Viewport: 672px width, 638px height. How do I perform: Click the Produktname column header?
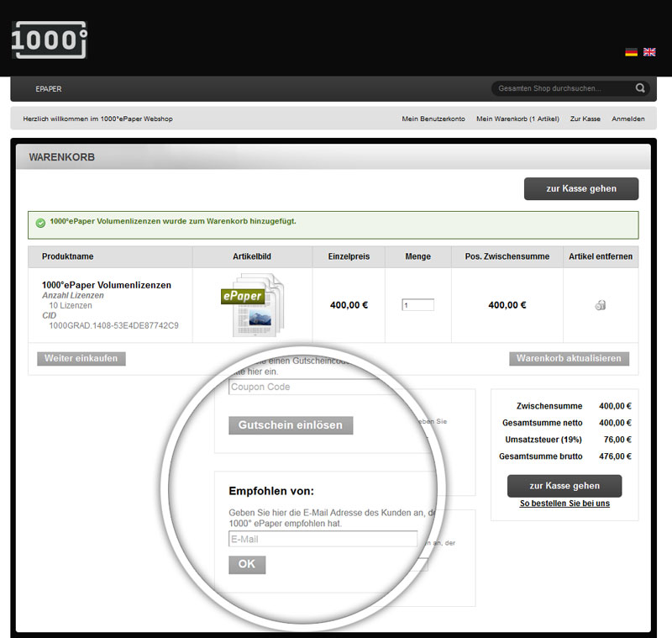[x=68, y=256]
